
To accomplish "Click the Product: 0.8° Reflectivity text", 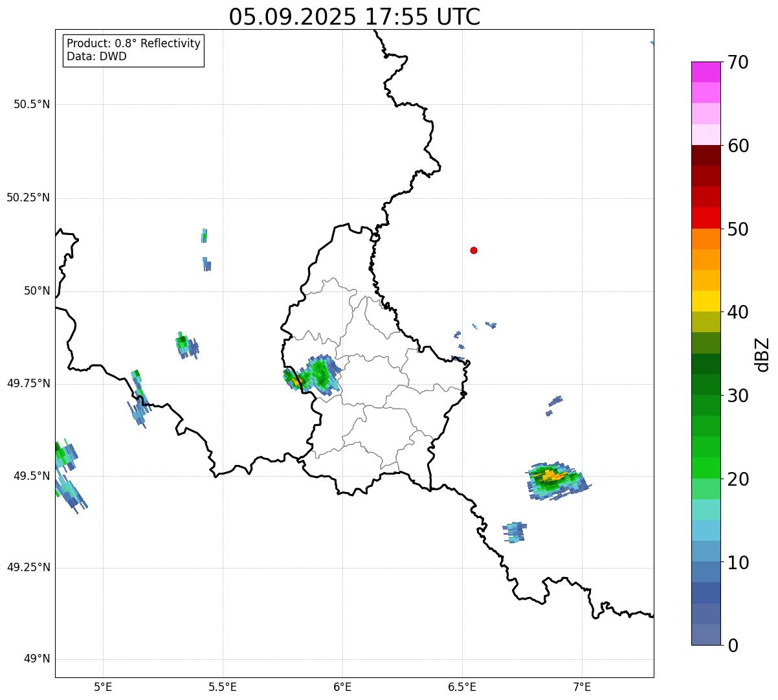I will (x=133, y=43).
